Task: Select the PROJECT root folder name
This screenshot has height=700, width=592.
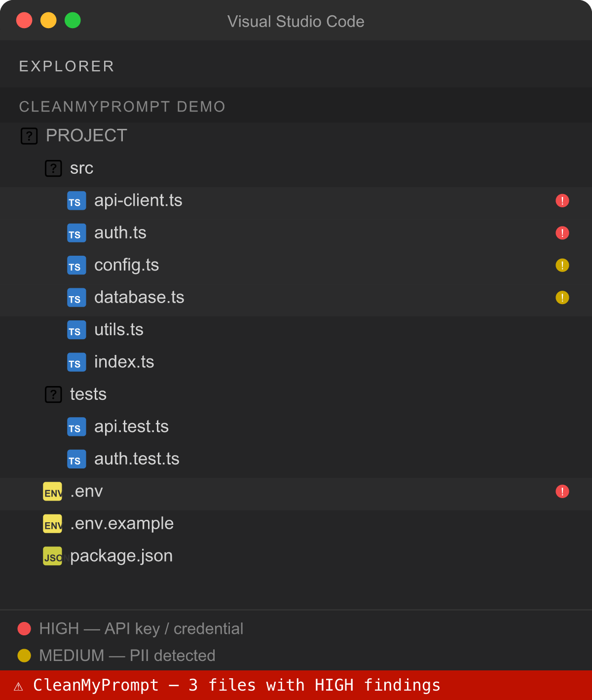Action: point(86,136)
